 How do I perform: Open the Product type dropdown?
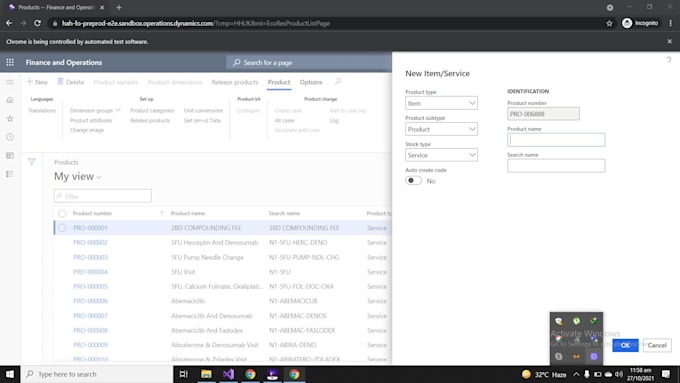point(441,103)
